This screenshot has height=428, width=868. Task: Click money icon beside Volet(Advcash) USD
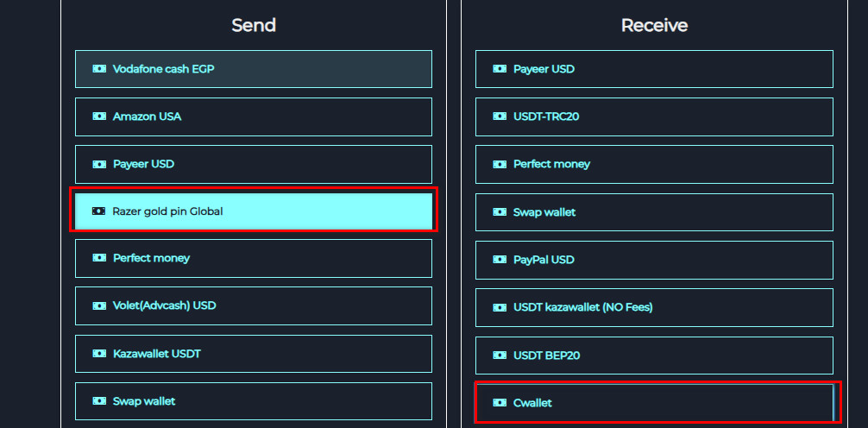click(x=99, y=305)
